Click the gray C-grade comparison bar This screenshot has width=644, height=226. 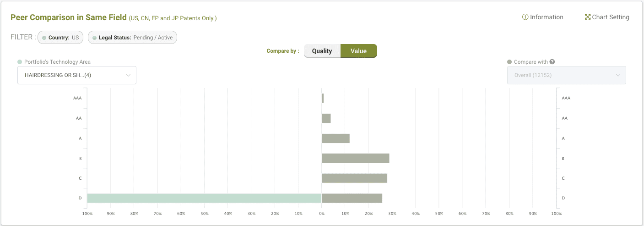[354, 178]
